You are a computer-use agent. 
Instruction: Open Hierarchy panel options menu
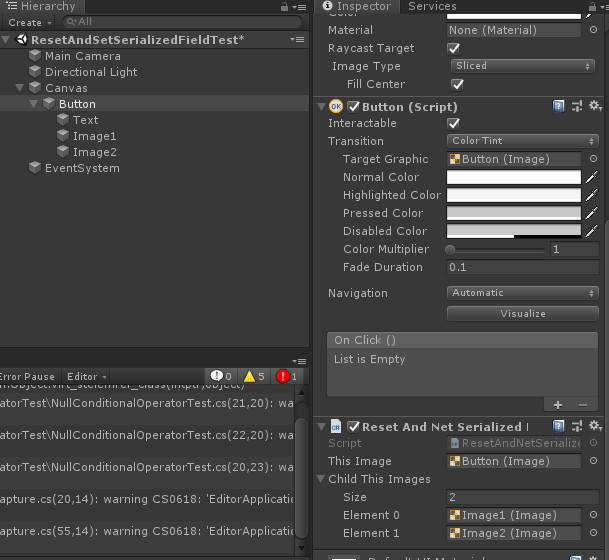(299, 7)
